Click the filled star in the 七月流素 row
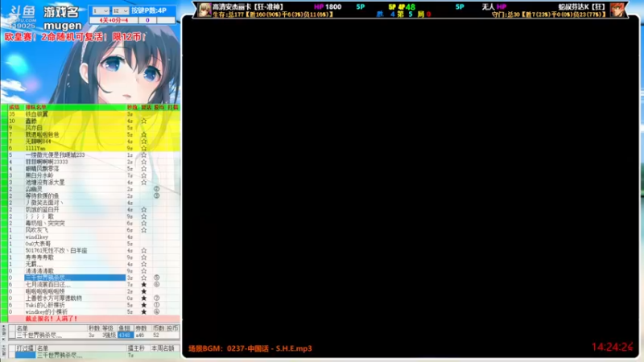 click(144, 285)
